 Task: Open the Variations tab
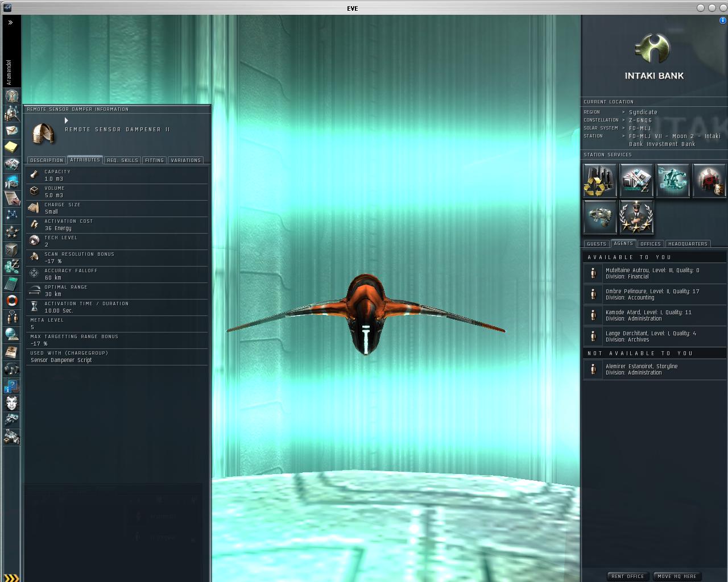[185, 160]
